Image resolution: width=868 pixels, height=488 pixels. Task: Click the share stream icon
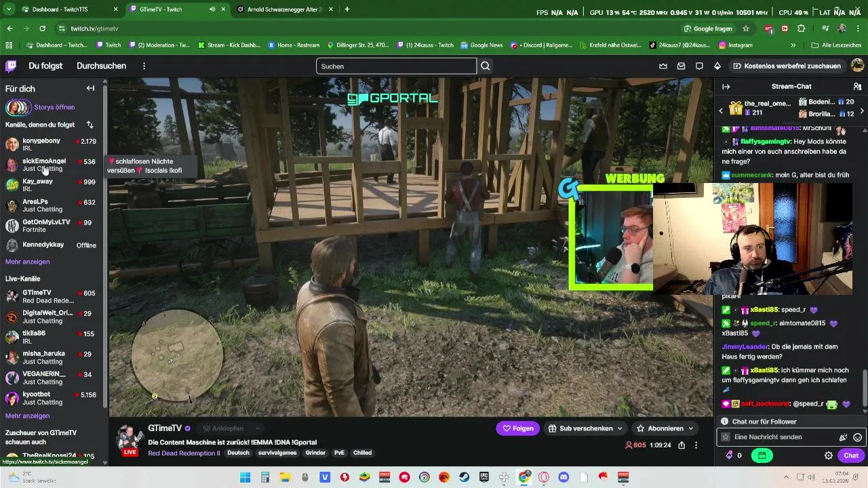click(x=682, y=445)
